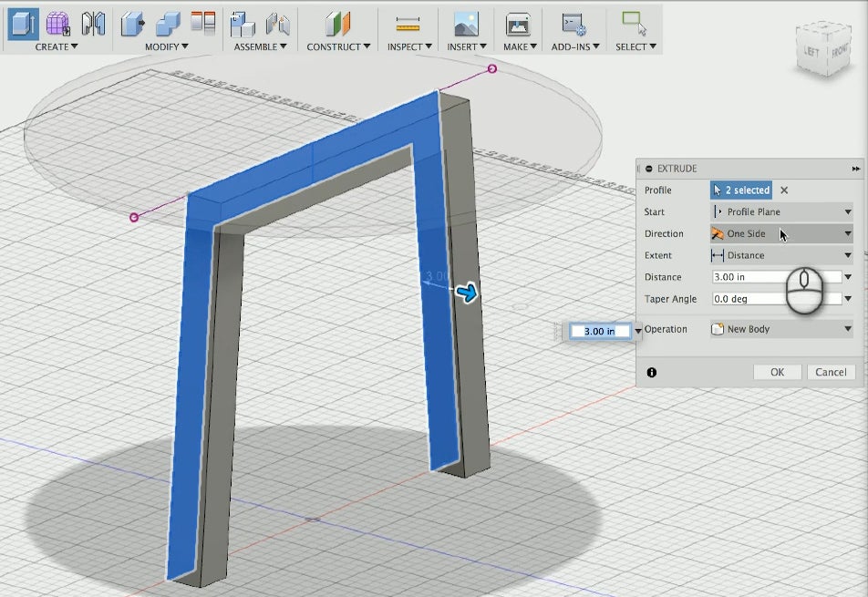Image resolution: width=868 pixels, height=597 pixels.
Task: Choose the Select window-selection icon
Action: [x=635, y=24]
